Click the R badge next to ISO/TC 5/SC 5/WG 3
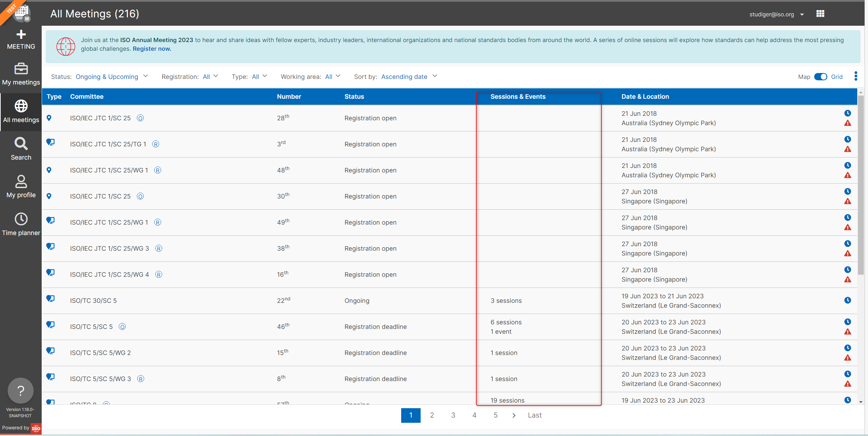 (x=141, y=379)
